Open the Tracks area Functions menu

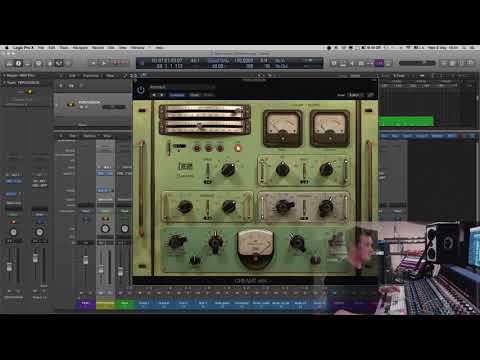90,76
